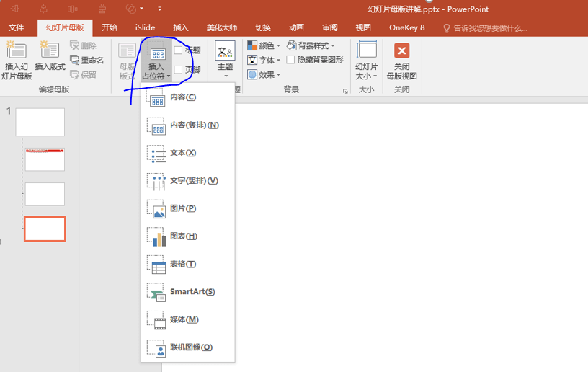Image resolution: width=588 pixels, height=372 pixels.
Task: Click the Close Master View icon
Action: [x=401, y=51]
